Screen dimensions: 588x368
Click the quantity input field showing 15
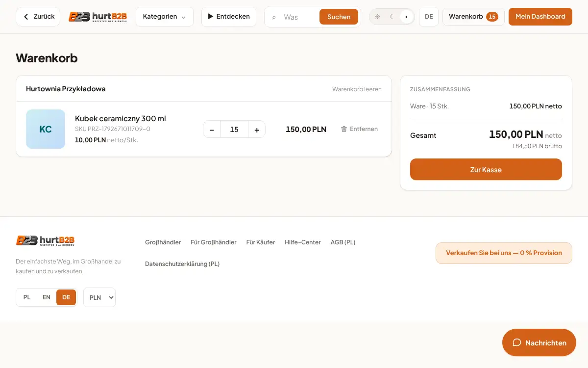[x=234, y=130]
